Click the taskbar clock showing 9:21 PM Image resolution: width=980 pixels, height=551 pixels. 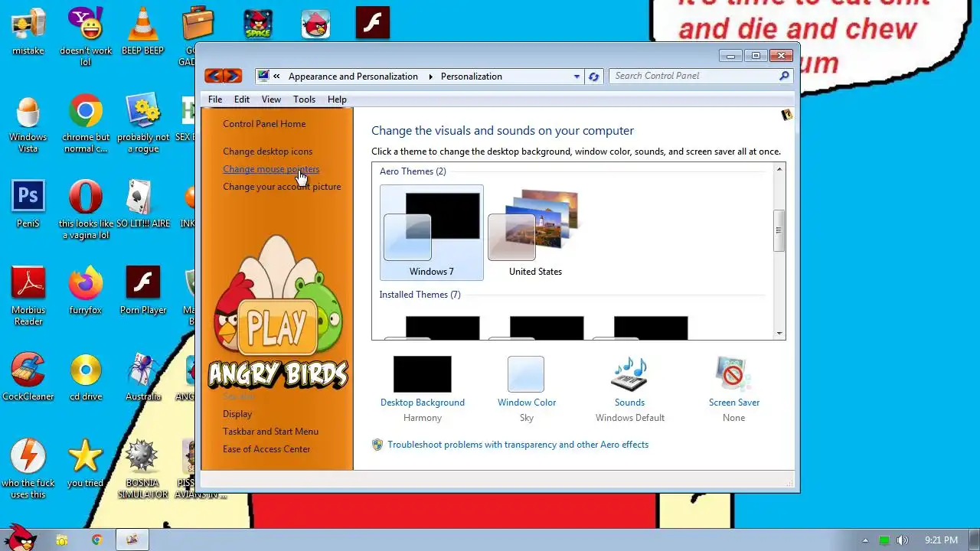(941, 540)
